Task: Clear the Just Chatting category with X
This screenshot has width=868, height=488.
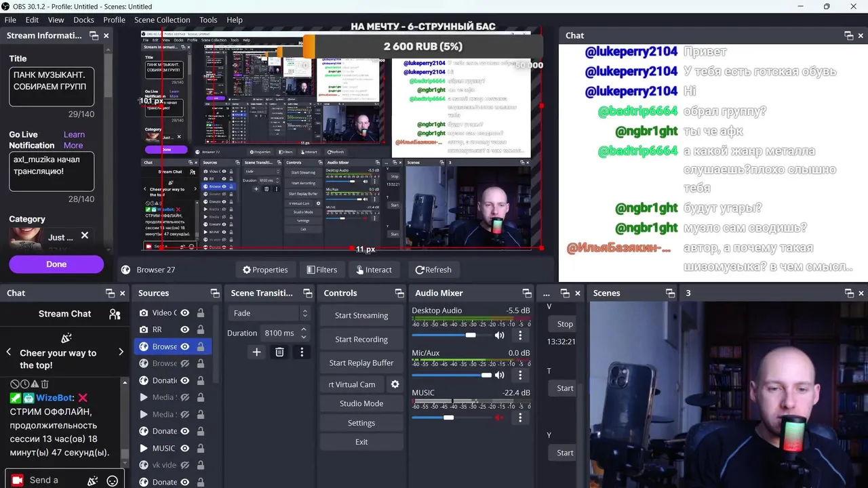Action: click(85, 235)
